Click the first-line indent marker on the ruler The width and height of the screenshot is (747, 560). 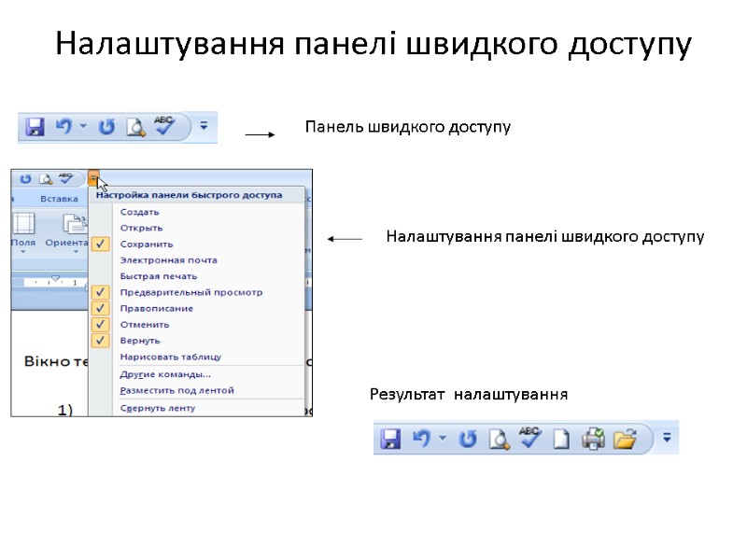point(55,277)
